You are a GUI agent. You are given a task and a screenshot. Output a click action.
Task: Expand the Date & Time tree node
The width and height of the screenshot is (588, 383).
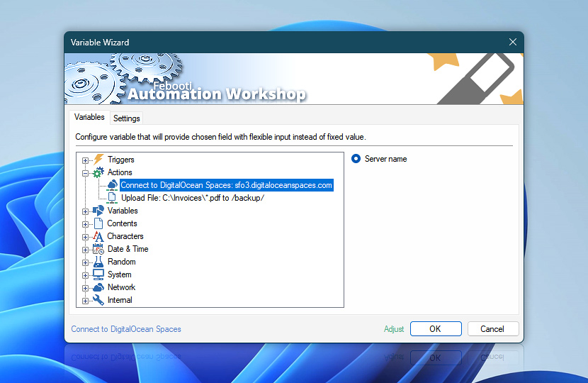tap(85, 250)
